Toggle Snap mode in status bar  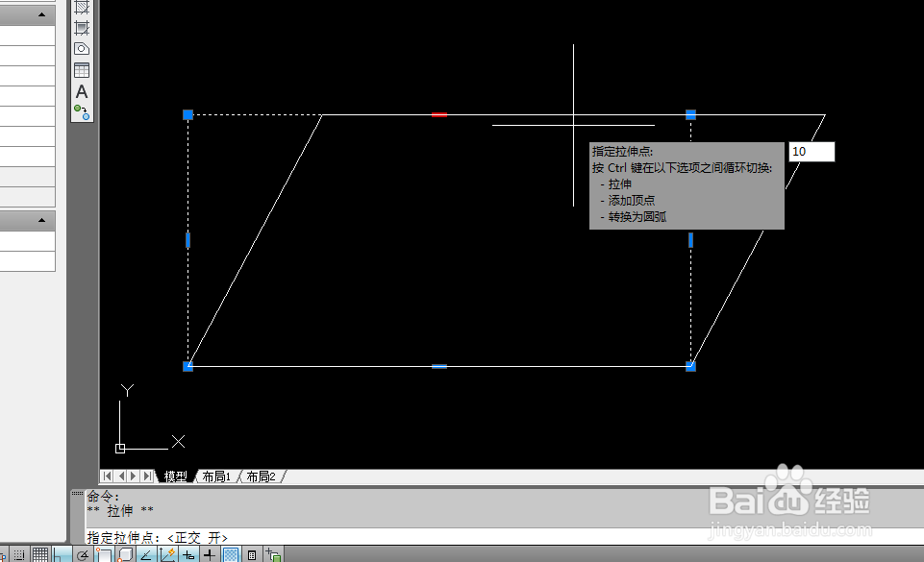(19, 554)
